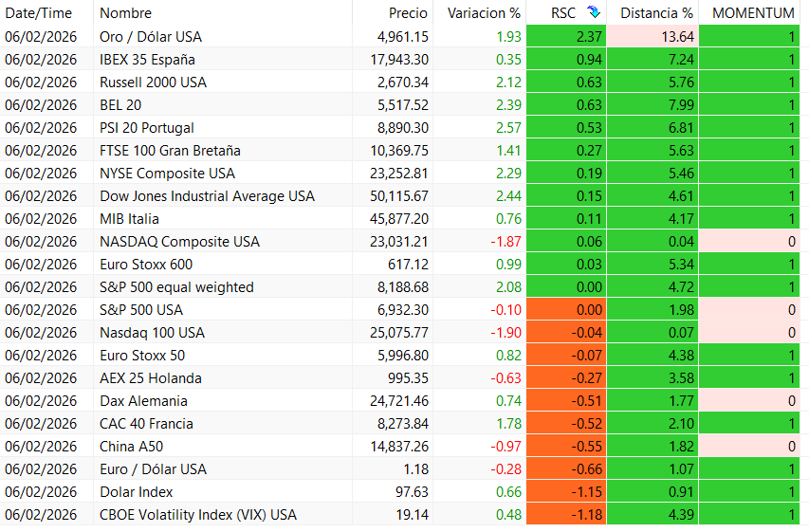The width and height of the screenshot is (809, 532).
Task: Select NASDAQ Composite USA row name
Action: (179, 241)
